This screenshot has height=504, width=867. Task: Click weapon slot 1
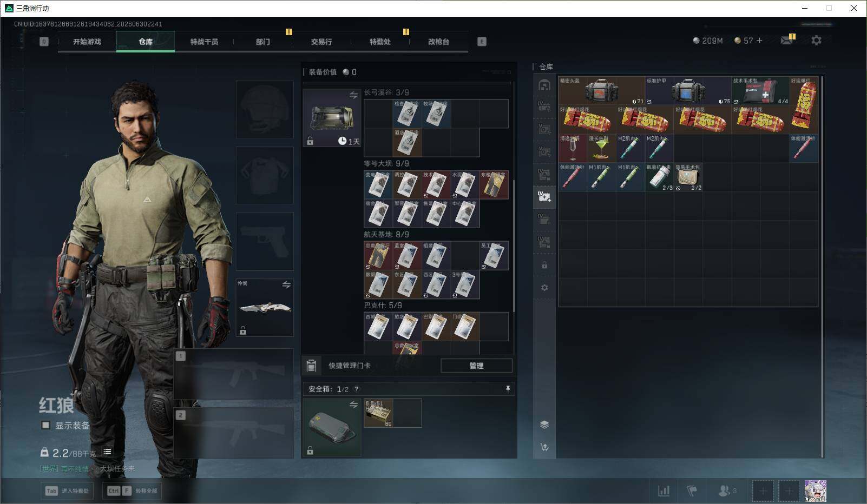click(234, 374)
